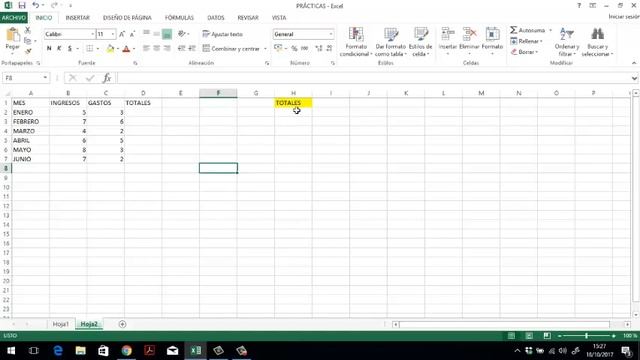The height and width of the screenshot is (360, 640).
Task: Click the Borders icon
Action: 90,49
